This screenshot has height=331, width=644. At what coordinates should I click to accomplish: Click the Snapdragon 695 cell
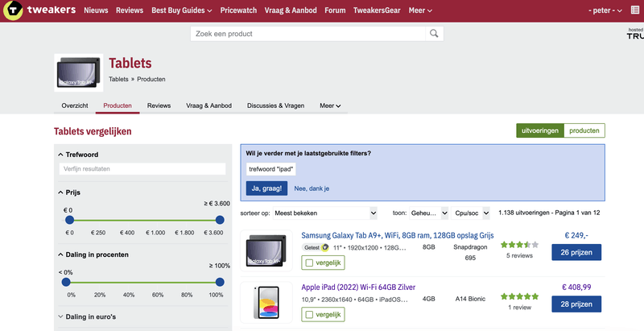(470, 253)
